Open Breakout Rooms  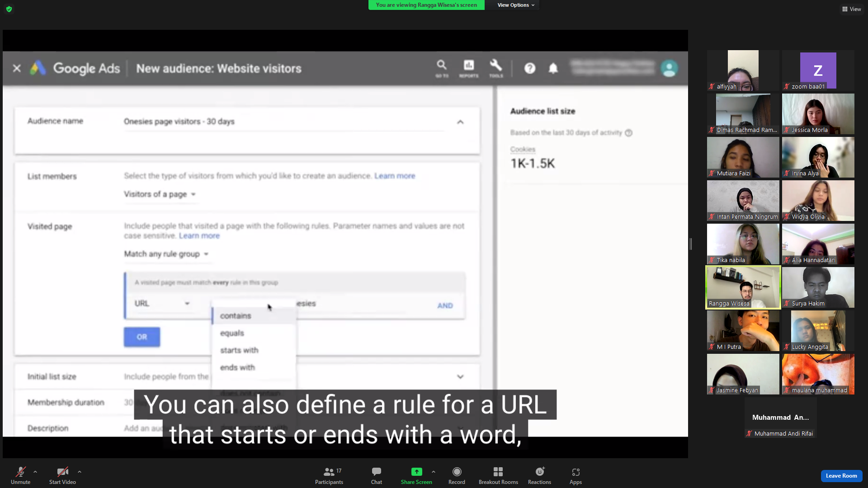498,476
